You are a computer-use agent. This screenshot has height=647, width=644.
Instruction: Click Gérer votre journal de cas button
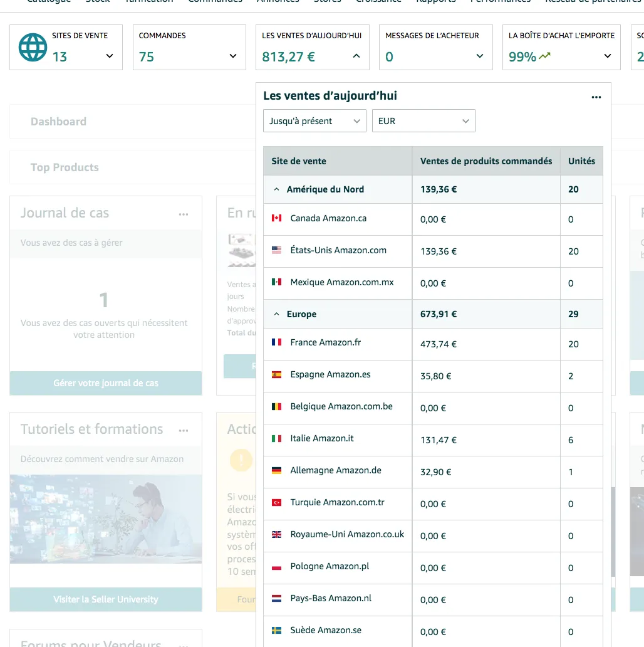click(105, 383)
